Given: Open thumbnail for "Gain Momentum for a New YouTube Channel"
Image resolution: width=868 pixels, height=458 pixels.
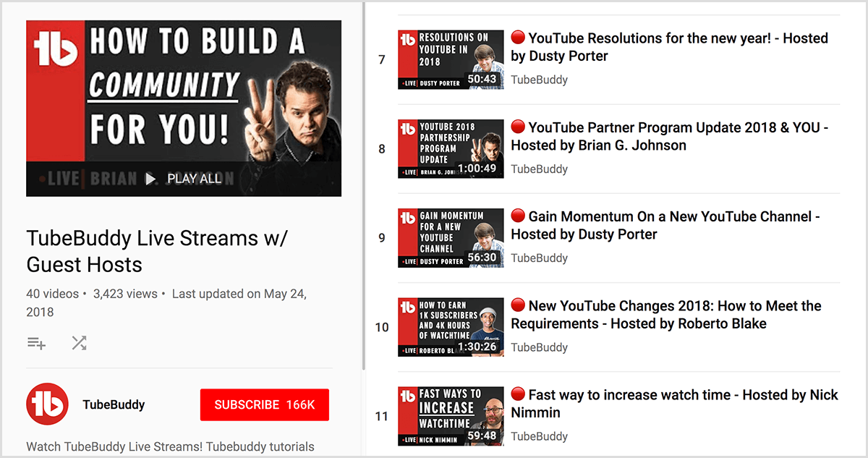Looking at the screenshot, I should click(451, 238).
